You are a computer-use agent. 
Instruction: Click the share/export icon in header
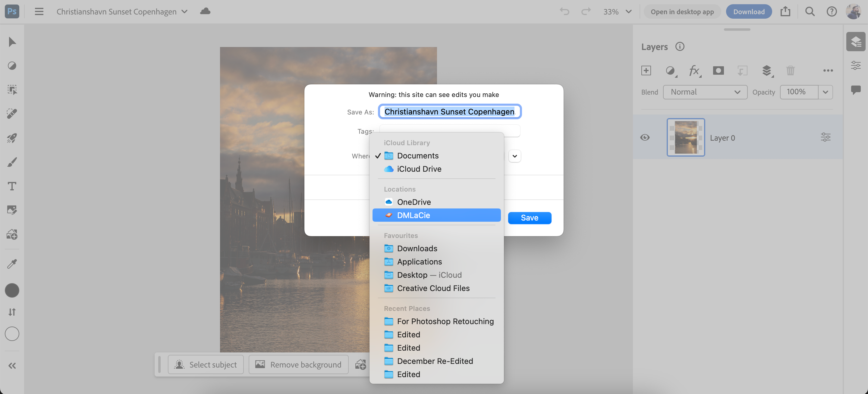(785, 11)
